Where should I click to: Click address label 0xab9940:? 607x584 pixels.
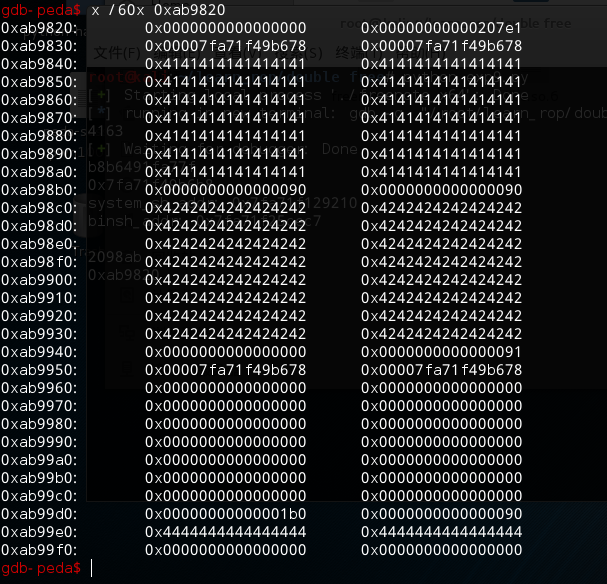pyautogui.click(x=39, y=352)
